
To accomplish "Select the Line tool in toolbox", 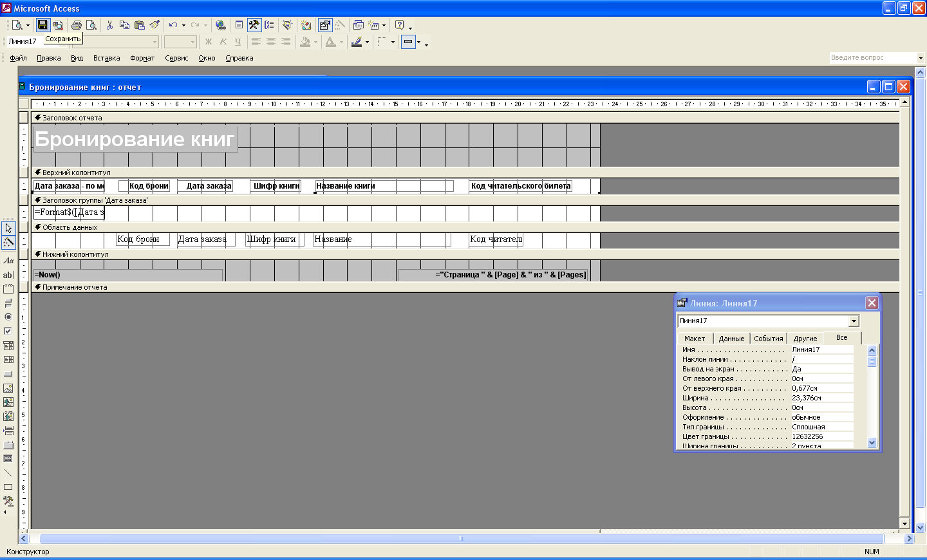I will pos(8,473).
